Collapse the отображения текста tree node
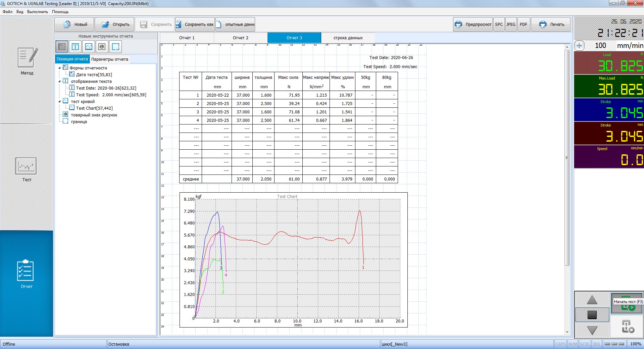Viewport: 644px width, 349px height. tap(60, 81)
